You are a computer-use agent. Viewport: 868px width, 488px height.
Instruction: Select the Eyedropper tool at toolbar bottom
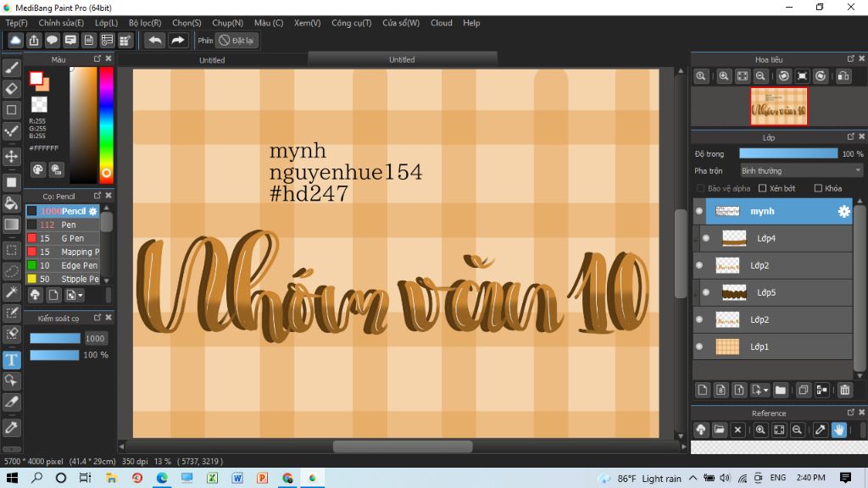[12, 427]
